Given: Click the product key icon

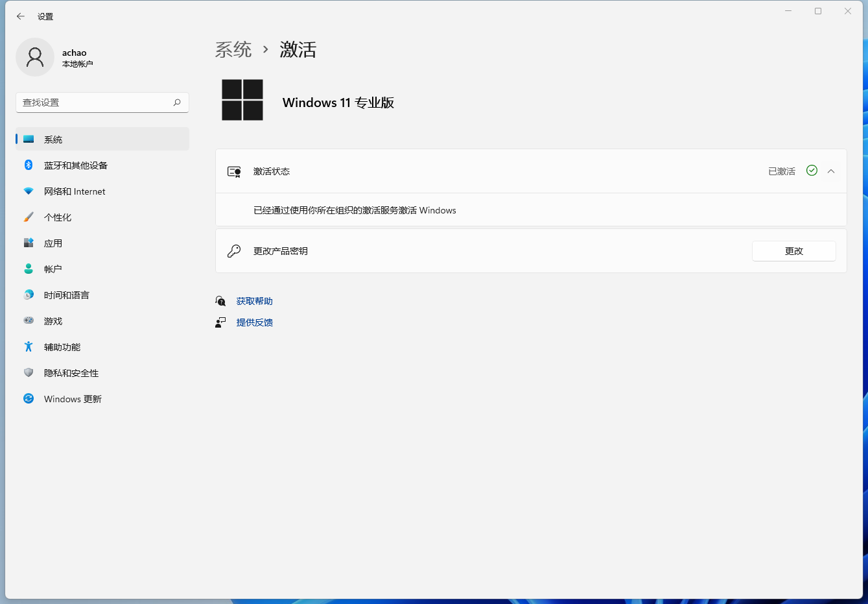Looking at the screenshot, I should (234, 251).
